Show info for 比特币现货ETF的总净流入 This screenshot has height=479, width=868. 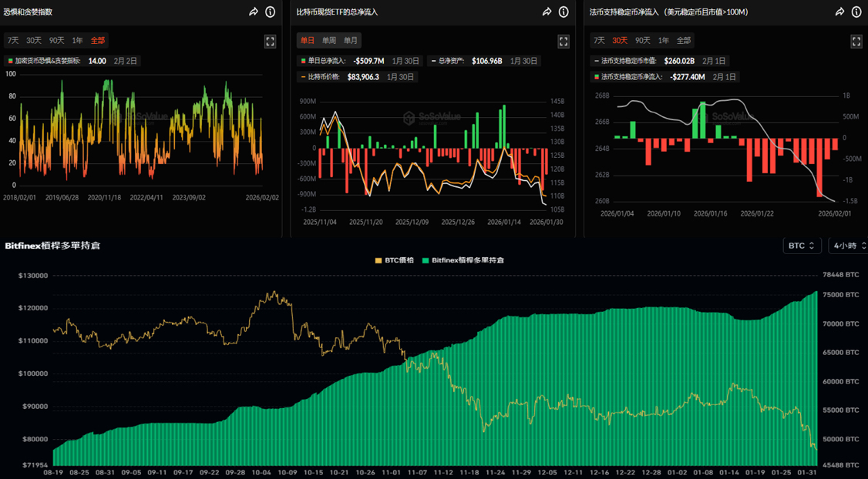click(x=564, y=12)
